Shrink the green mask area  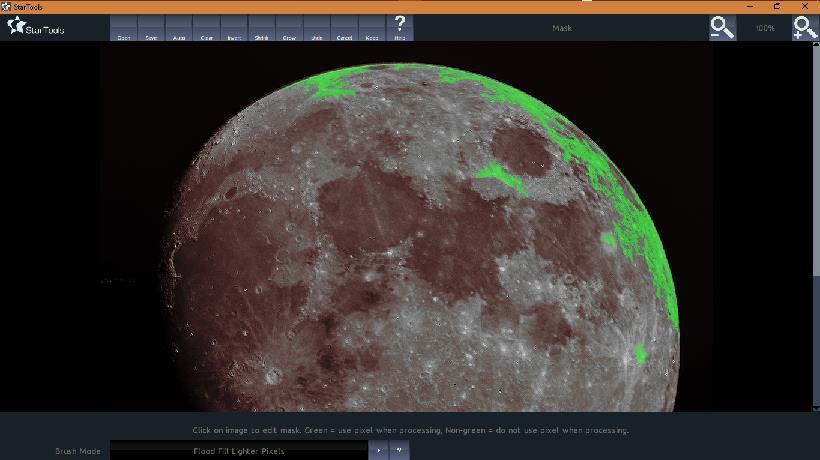[x=261, y=28]
